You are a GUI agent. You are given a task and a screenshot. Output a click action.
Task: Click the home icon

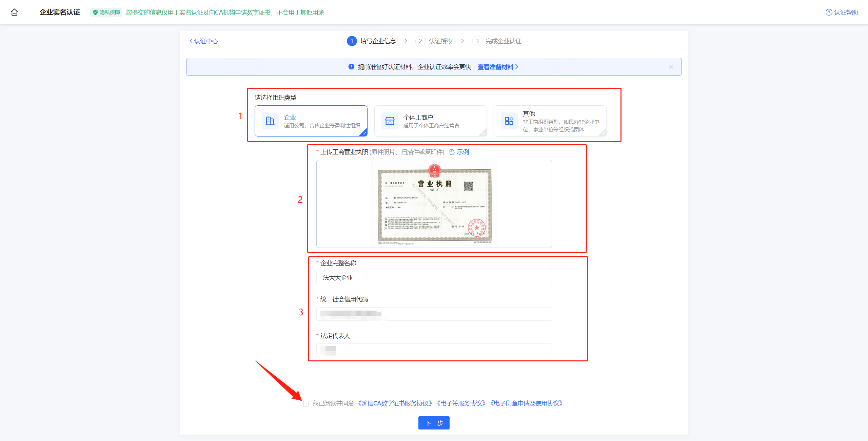point(14,13)
